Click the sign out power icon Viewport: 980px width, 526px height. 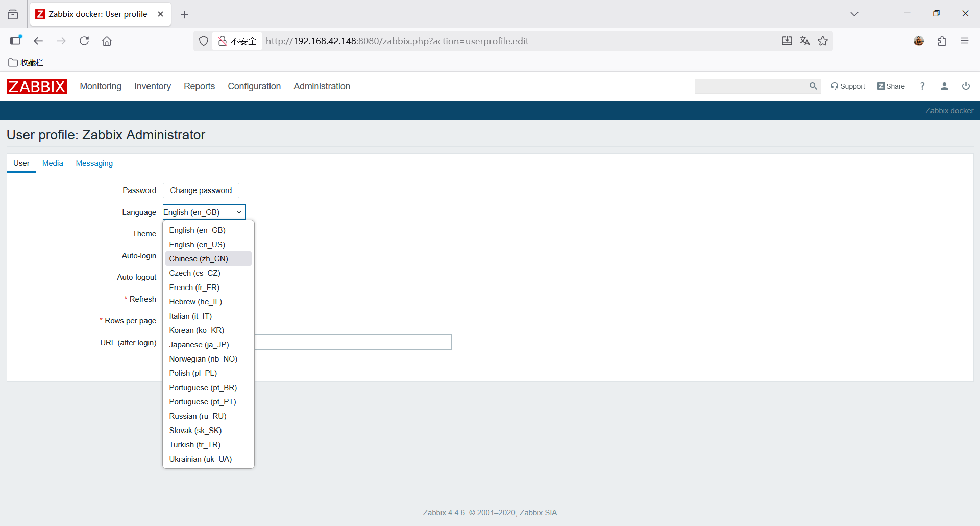[x=966, y=86]
